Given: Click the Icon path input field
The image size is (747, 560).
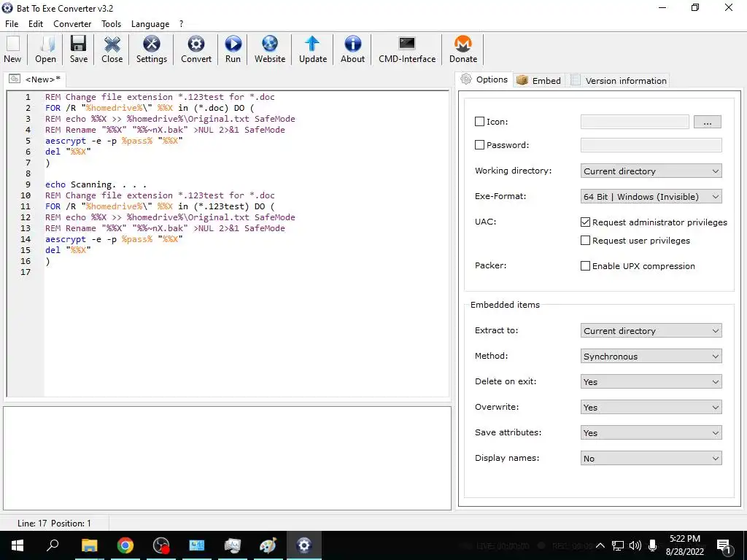Looking at the screenshot, I should pyautogui.click(x=635, y=122).
